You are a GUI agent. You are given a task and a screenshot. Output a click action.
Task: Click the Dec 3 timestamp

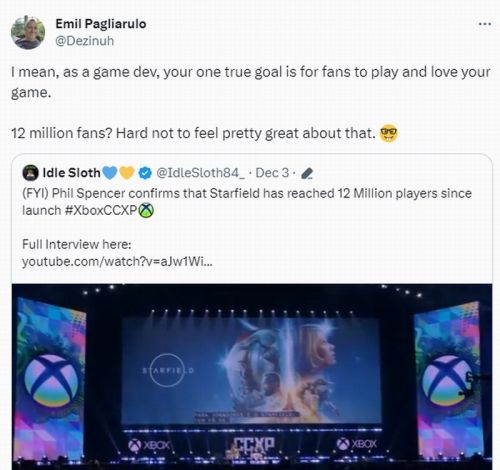[x=272, y=173]
